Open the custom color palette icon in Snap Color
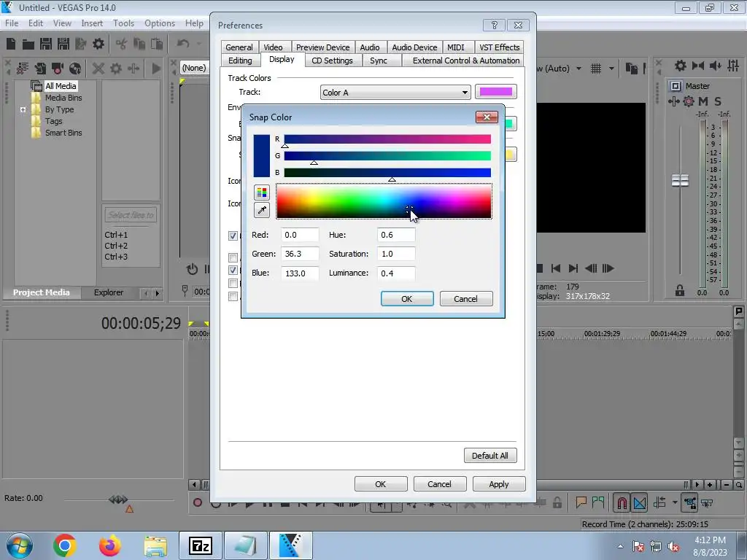 coord(262,192)
